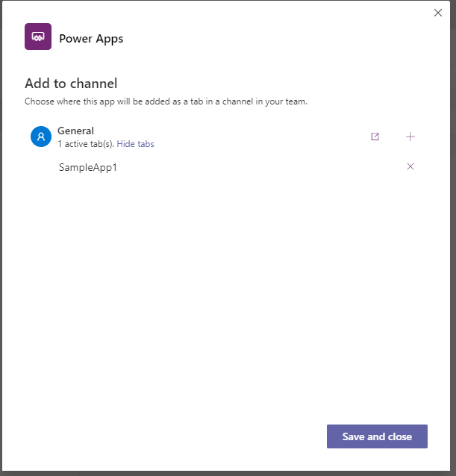Click the purple Power Apps logo icon
The width and height of the screenshot is (456, 476).
pyautogui.click(x=38, y=37)
